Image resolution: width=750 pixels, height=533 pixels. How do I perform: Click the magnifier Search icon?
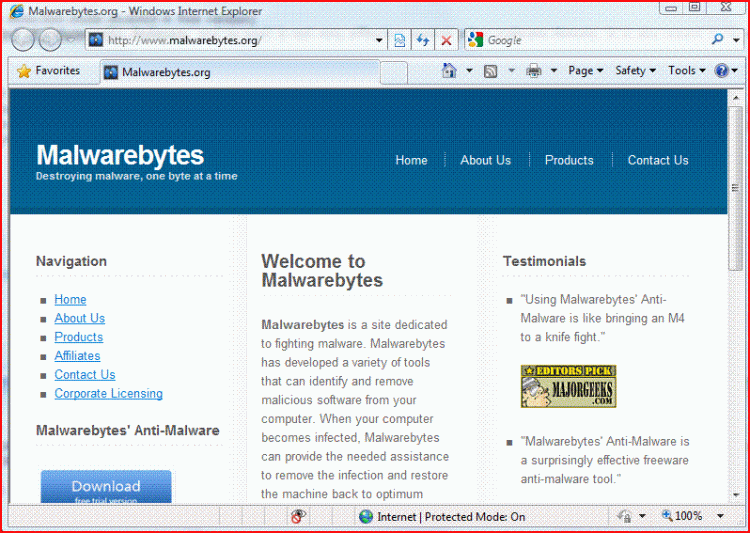[717, 39]
